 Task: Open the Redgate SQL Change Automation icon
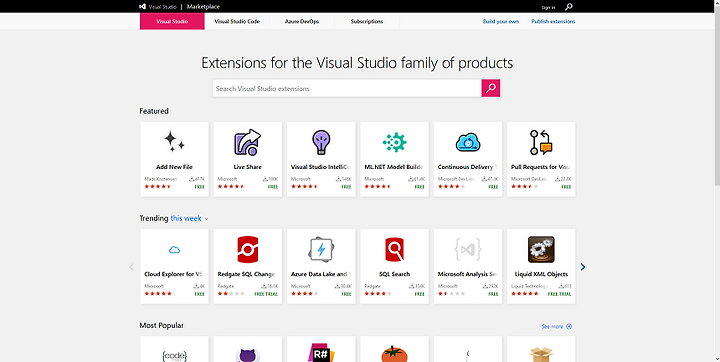[248, 249]
